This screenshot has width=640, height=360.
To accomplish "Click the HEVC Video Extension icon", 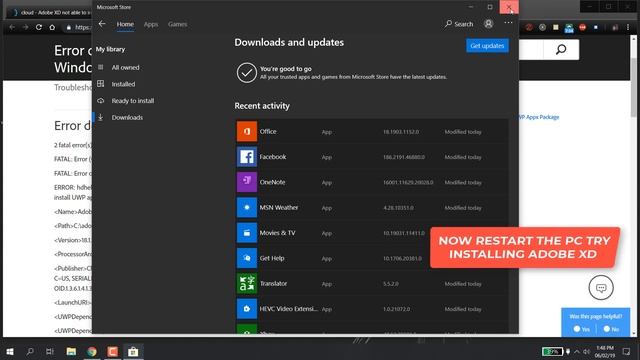I will (x=247, y=309).
